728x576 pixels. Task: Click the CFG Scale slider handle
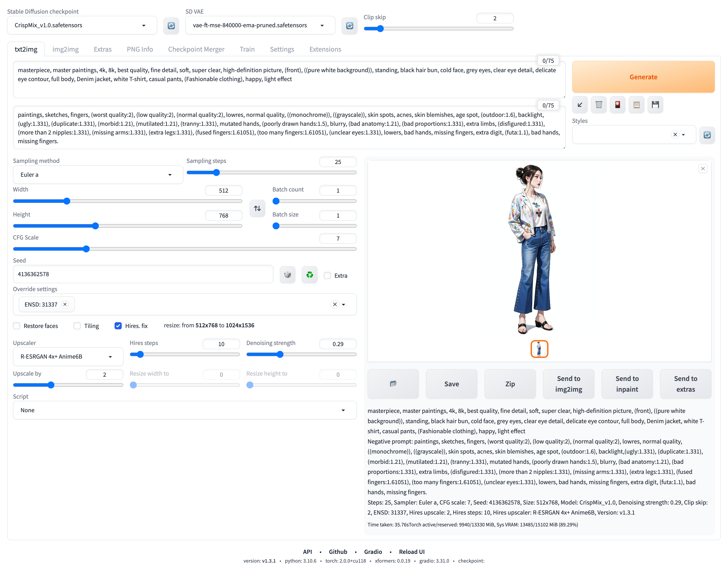[86, 249]
